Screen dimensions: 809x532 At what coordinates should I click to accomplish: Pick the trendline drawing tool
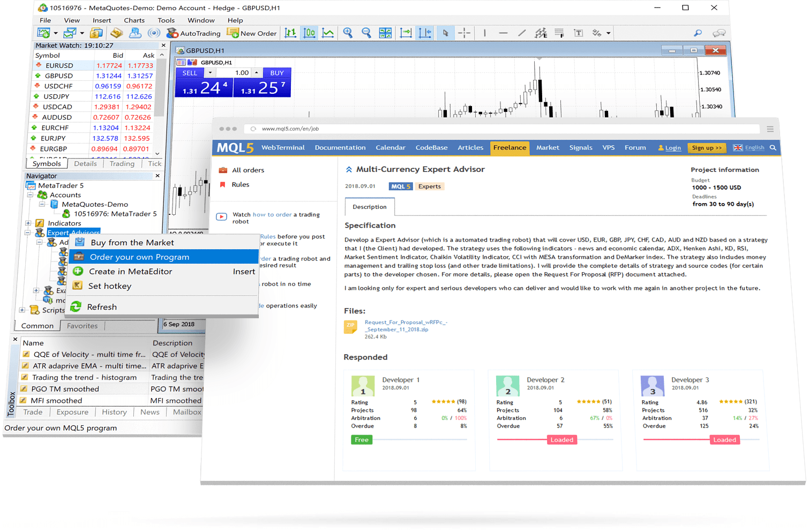[522, 33]
